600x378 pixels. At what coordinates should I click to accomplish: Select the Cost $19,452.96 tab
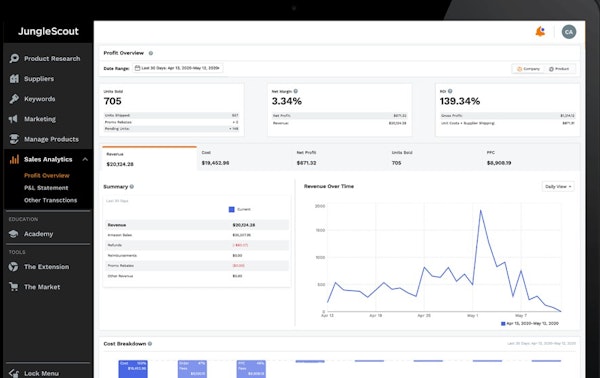pyautogui.click(x=244, y=158)
